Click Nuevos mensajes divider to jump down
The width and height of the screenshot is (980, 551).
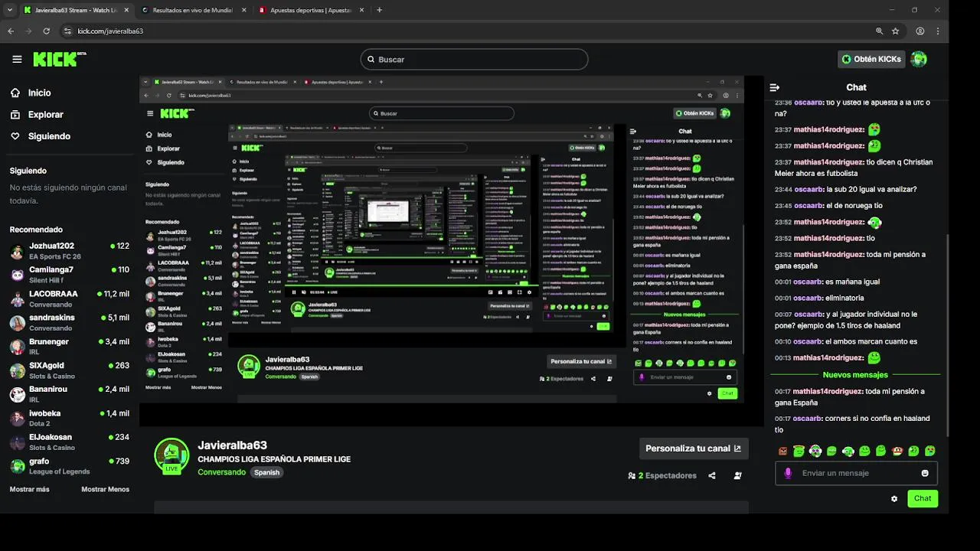855,375
